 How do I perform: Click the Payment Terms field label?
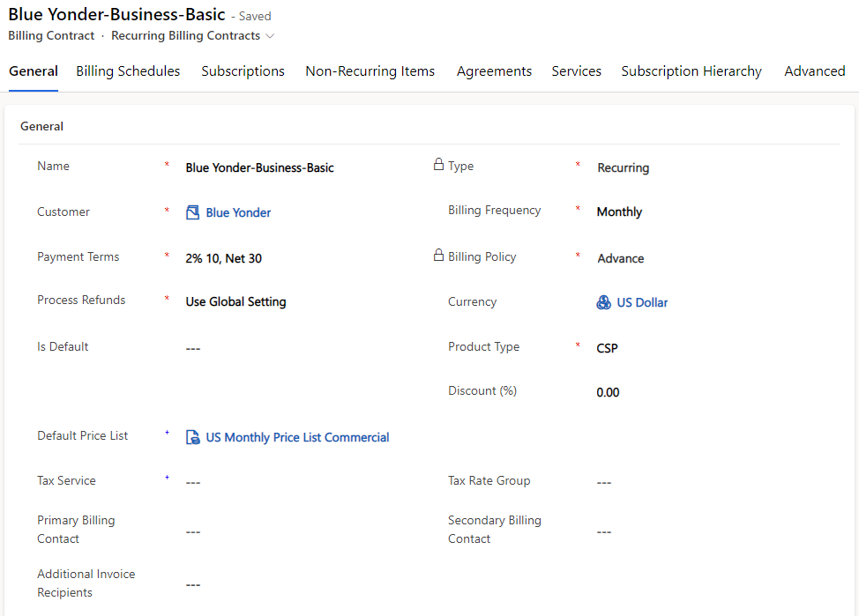click(78, 256)
